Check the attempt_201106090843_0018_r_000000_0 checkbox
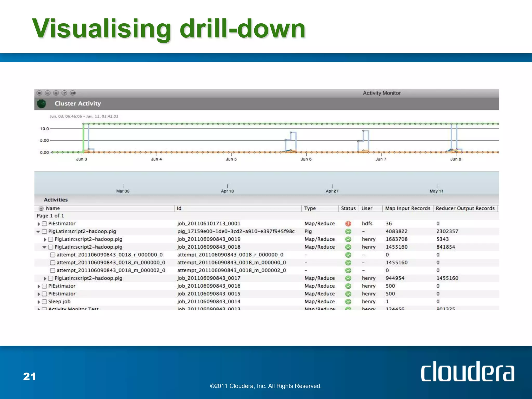532x399 pixels. (x=53, y=255)
